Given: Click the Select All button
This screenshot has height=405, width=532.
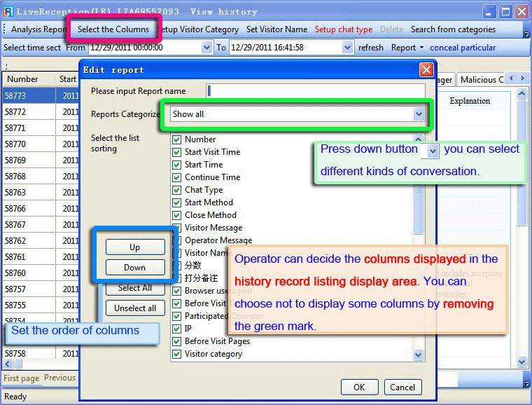Looking at the screenshot, I should click(x=135, y=288).
